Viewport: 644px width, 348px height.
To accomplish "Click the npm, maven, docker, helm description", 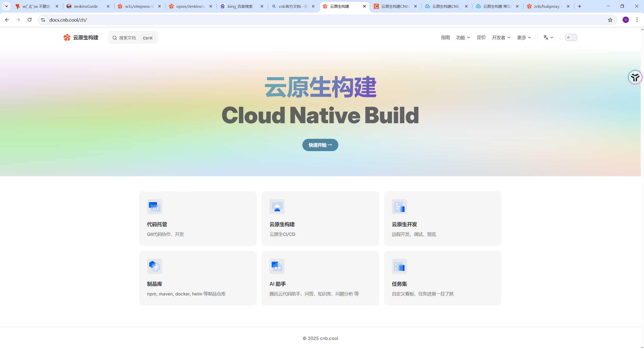I will click(186, 294).
